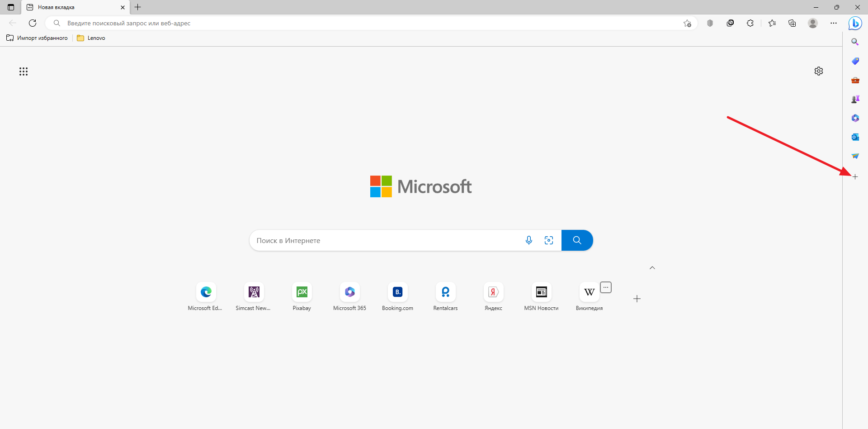The image size is (868, 429).
Task: Start voice search with microphone icon
Action: tap(528, 240)
